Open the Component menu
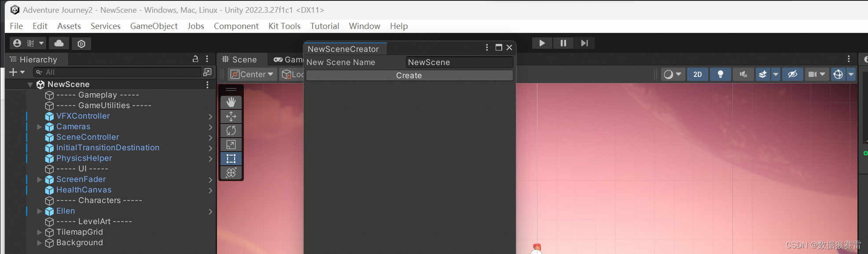The width and height of the screenshot is (868, 254). tap(236, 26)
